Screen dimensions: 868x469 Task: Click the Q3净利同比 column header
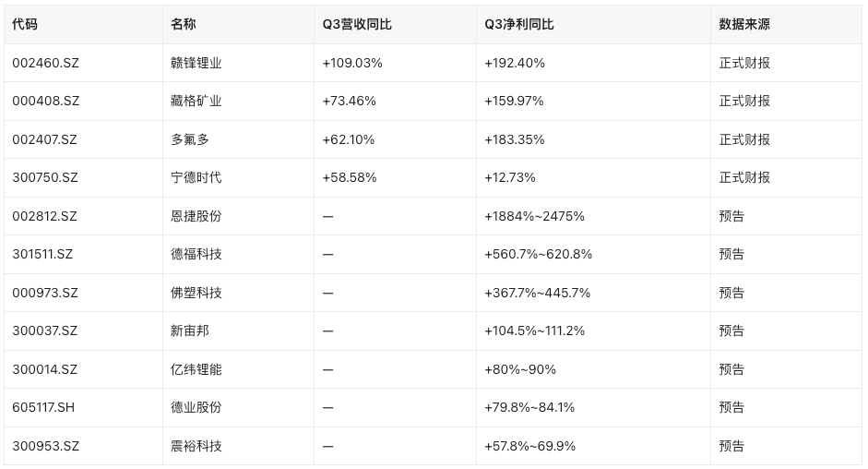[x=519, y=24]
